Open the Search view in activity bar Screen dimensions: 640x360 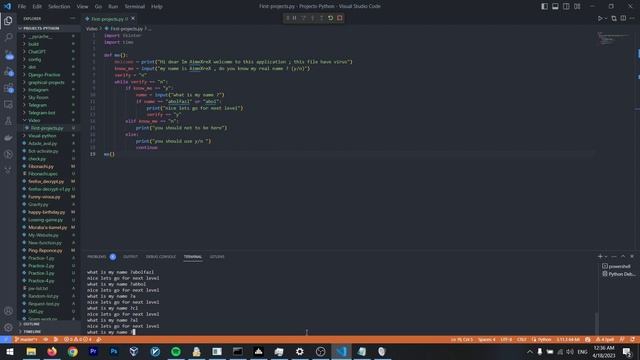pos(8,37)
